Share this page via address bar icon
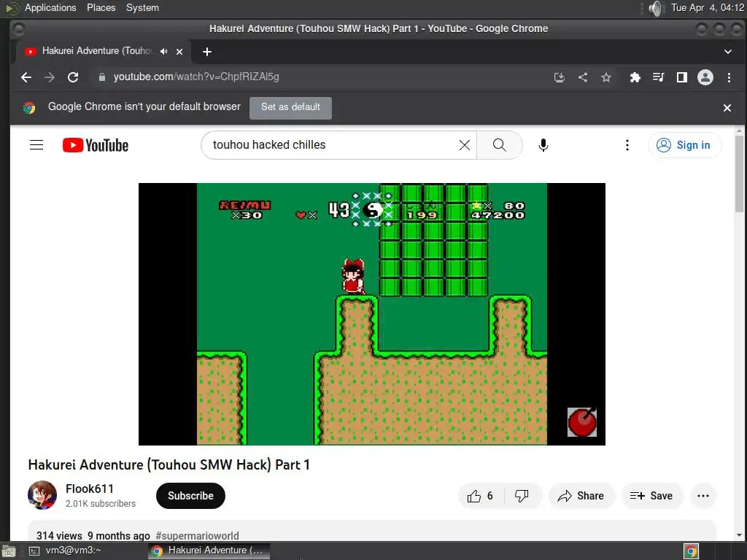The width and height of the screenshot is (747, 560). coord(583,77)
